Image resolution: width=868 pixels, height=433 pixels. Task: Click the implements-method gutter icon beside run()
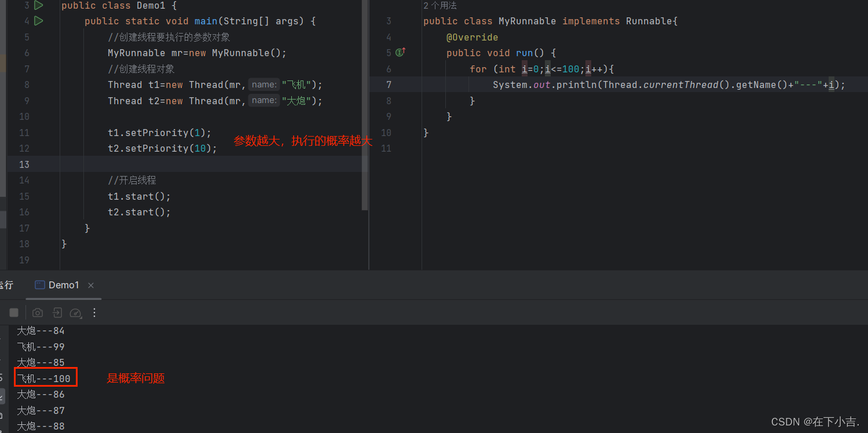pos(400,53)
